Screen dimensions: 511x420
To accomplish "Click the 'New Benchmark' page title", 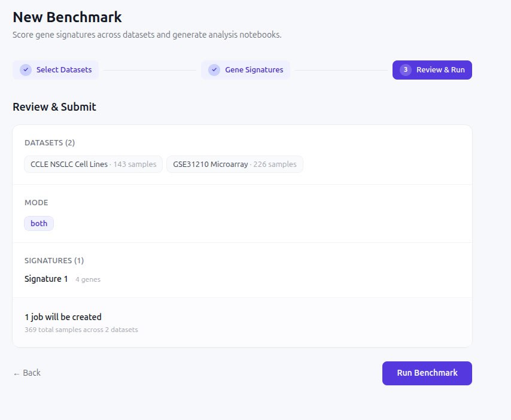I will pyautogui.click(x=67, y=17).
